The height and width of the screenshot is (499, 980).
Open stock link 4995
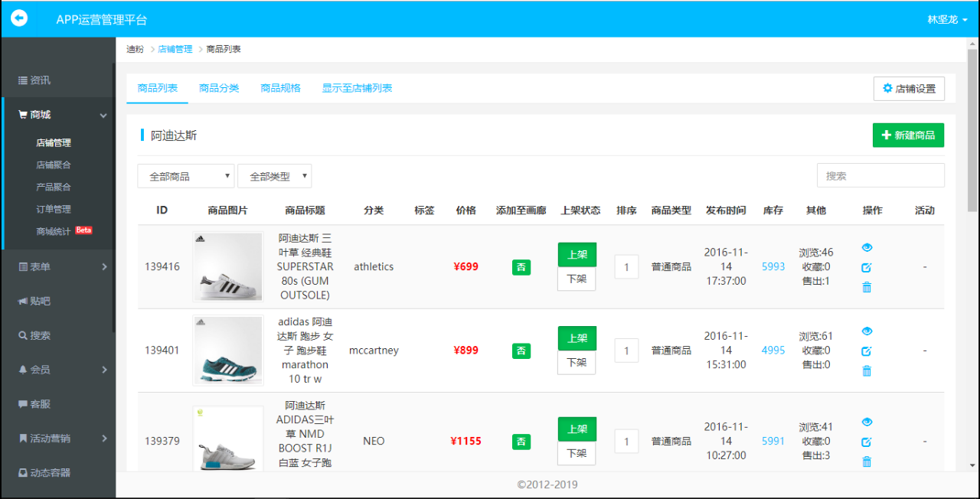773,350
